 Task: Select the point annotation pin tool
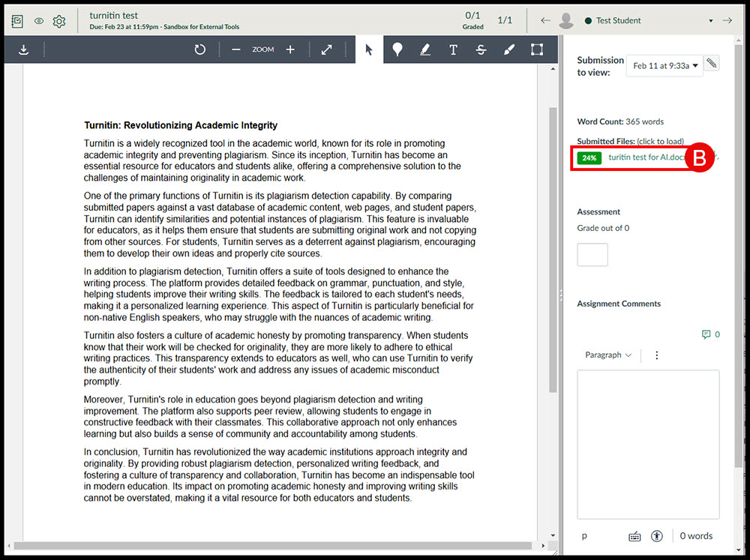pos(397,49)
